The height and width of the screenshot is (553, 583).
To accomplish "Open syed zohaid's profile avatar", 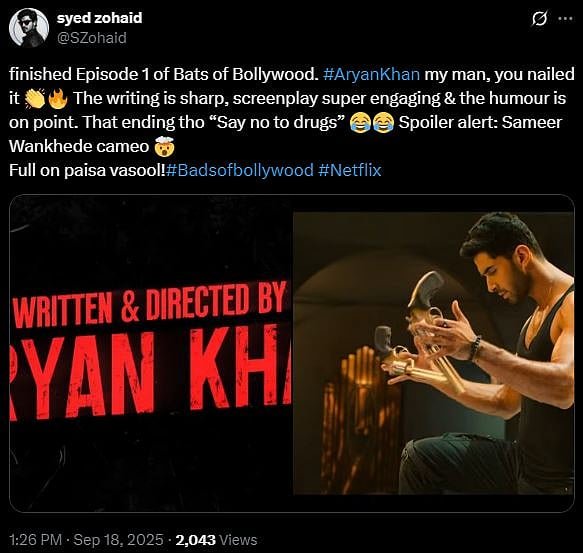I will click(29, 28).
